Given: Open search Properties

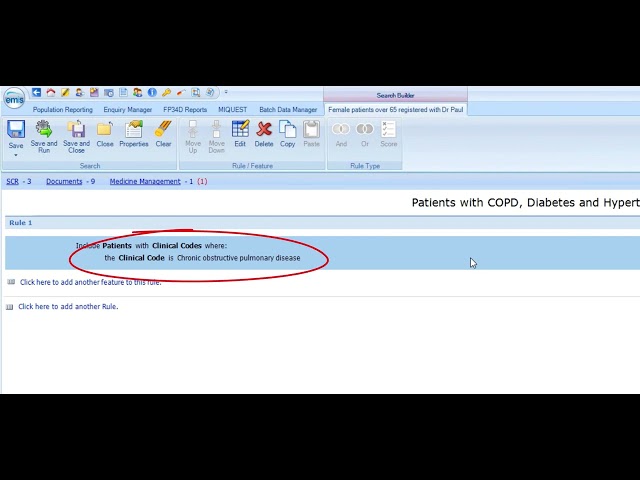Looking at the screenshot, I should (134, 134).
